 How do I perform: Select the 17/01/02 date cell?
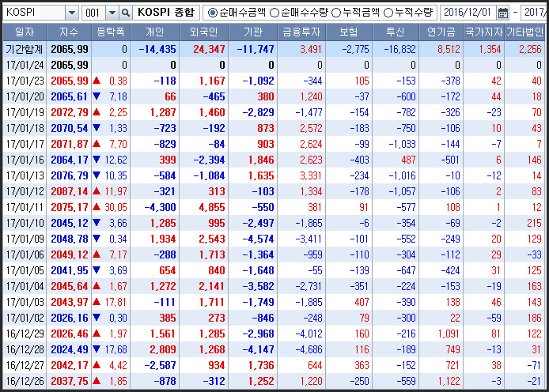pyautogui.click(x=25, y=318)
